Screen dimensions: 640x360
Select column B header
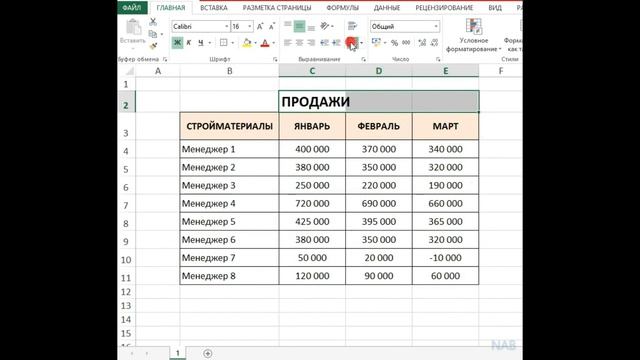[x=229, y=71]
